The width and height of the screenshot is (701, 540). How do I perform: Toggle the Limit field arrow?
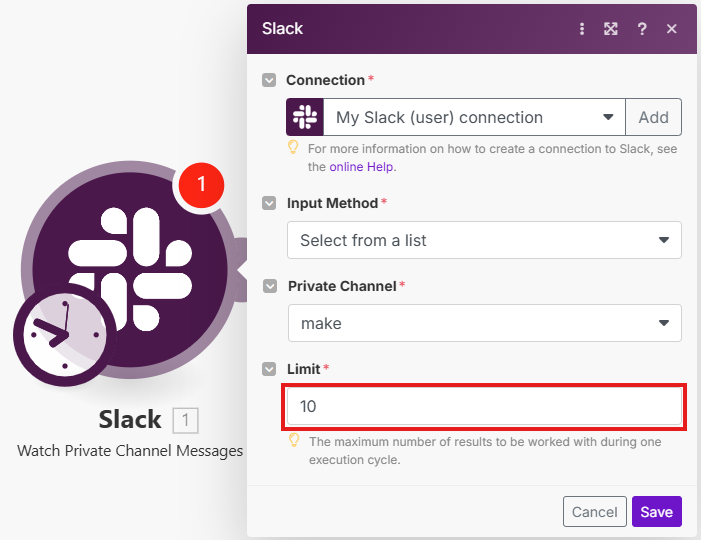click(x=269, y=369)
